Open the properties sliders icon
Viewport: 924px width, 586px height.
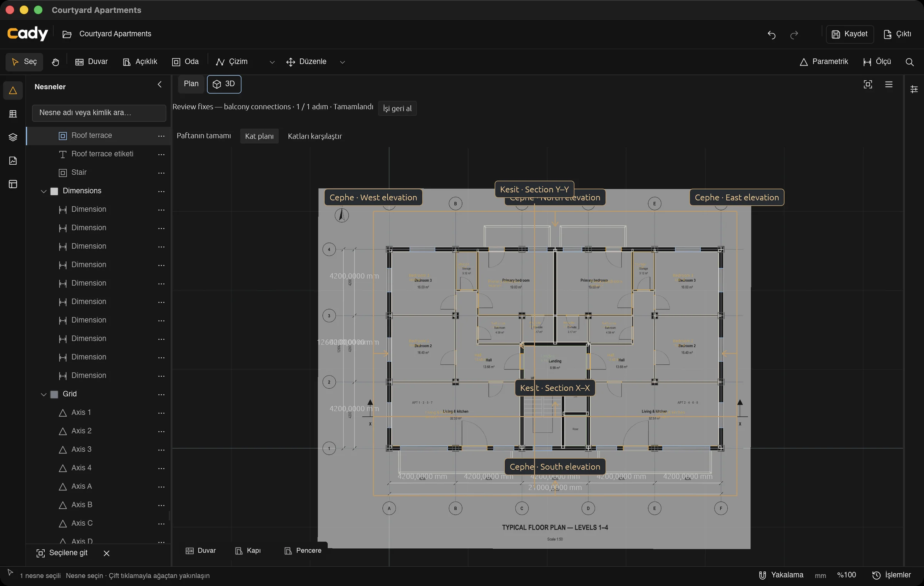[x=914, y=90]
